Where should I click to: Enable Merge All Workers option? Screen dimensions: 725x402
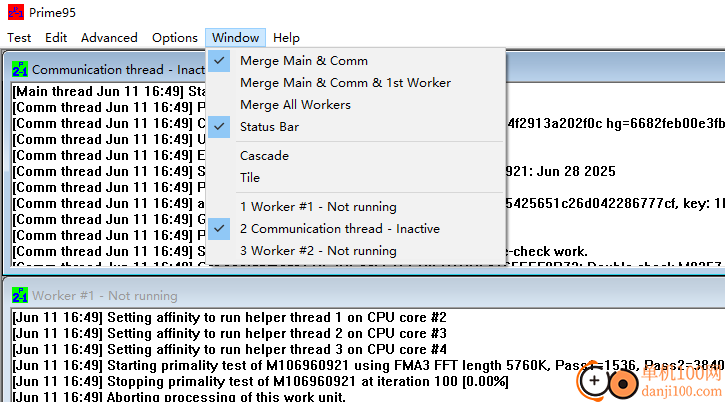point(355,105)
